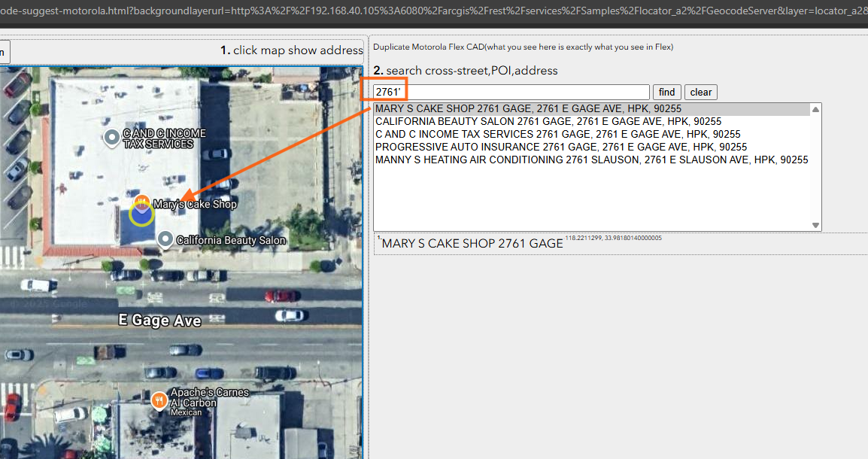Focus the address search input box
The height and width of the screenshot is (459, 868).
511,92
